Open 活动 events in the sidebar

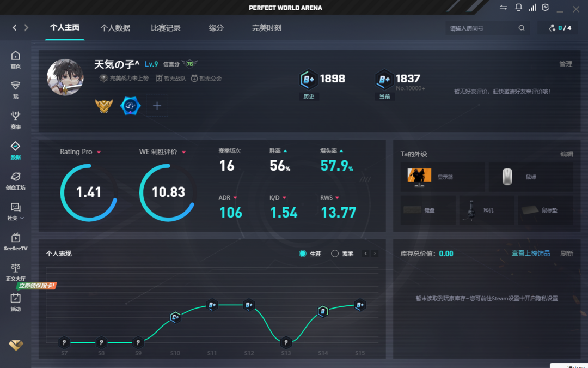tap(15, 303)
